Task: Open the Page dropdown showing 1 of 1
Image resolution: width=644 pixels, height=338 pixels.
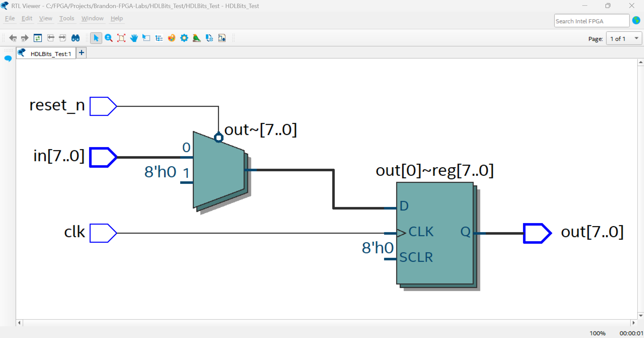Action: coord(624,39)
